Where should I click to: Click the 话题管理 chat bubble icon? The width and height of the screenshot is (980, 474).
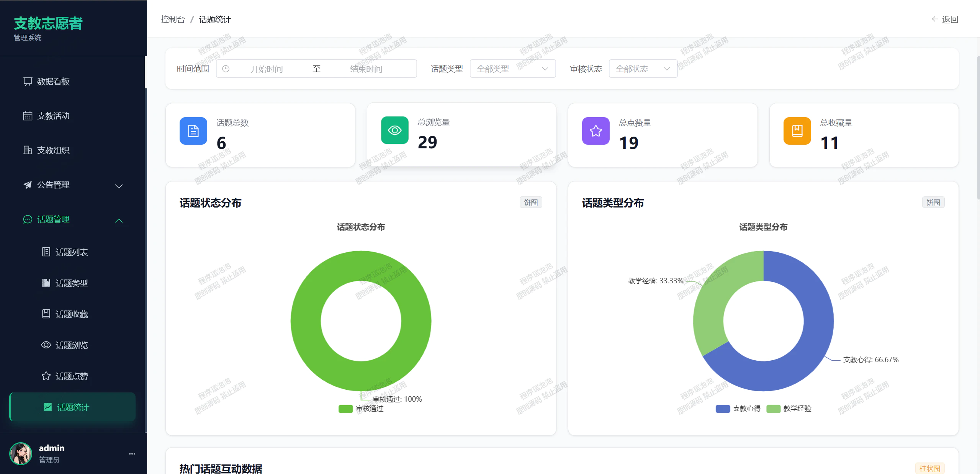(28, 219)
